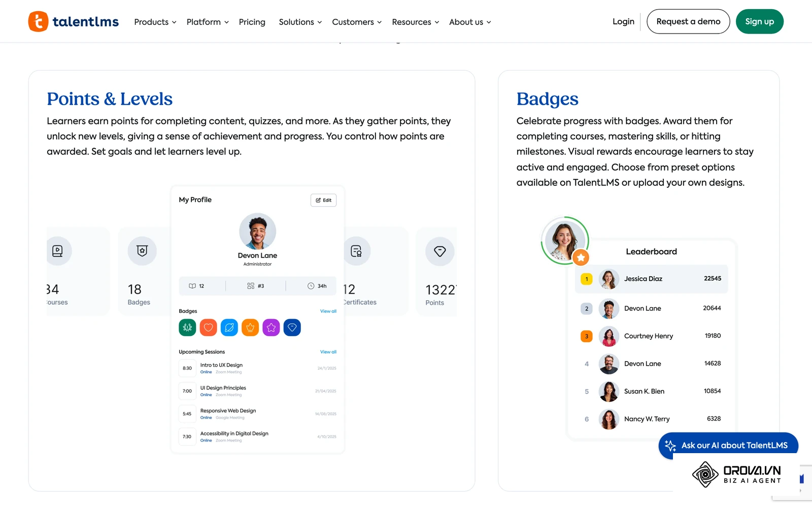Click the green Sign up button
This screenshot has height=508, width=812.
[x=760, y=21]
